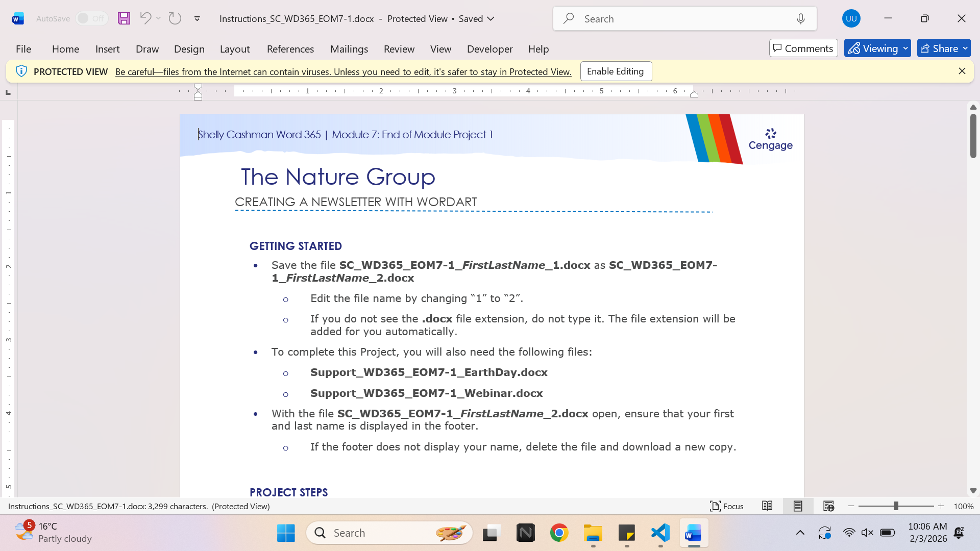This screenshot has height=551, width=980.
Task: Open Sticky Notes icon on taskbar
Action: 626,533
